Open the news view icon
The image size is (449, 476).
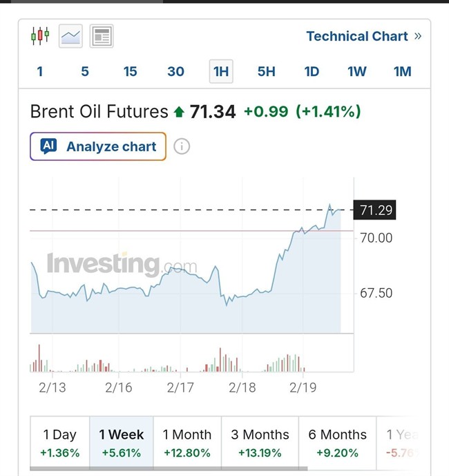click(102, 36)
